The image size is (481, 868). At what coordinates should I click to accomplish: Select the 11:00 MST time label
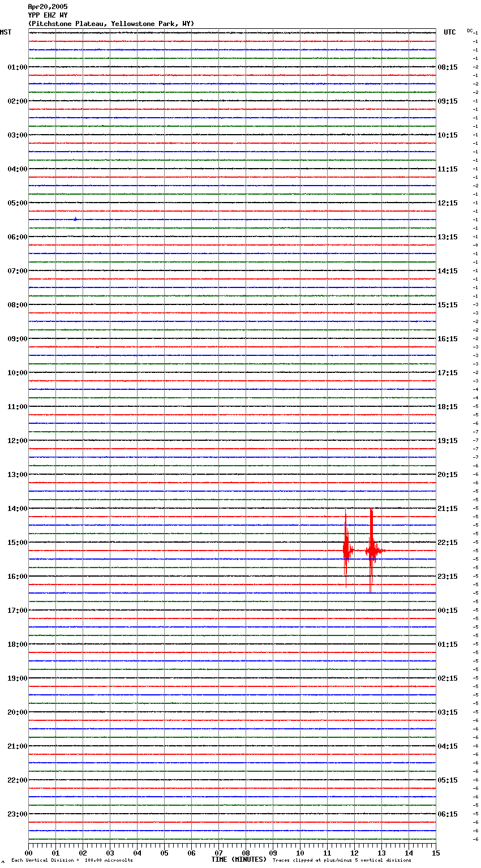tap(17, 407)
